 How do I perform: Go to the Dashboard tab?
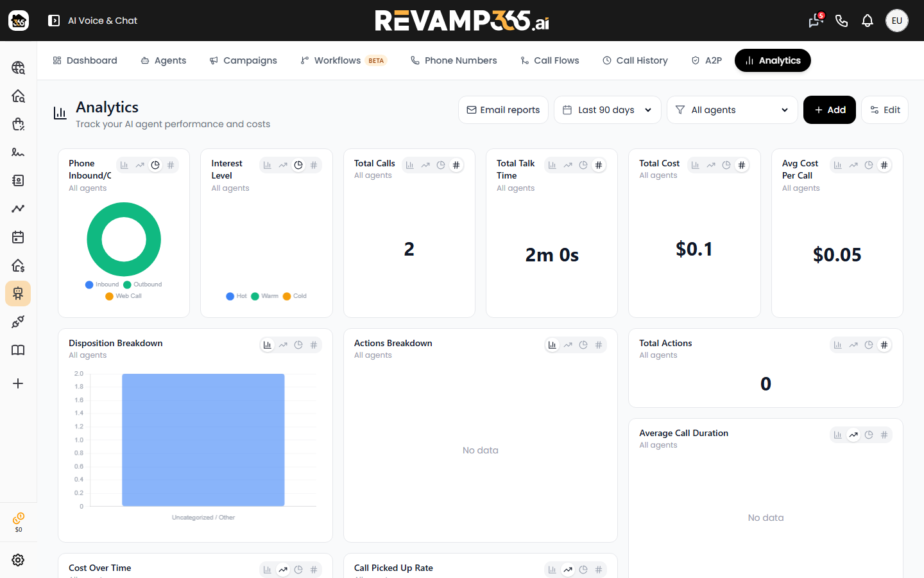click(x=85, y=60)
